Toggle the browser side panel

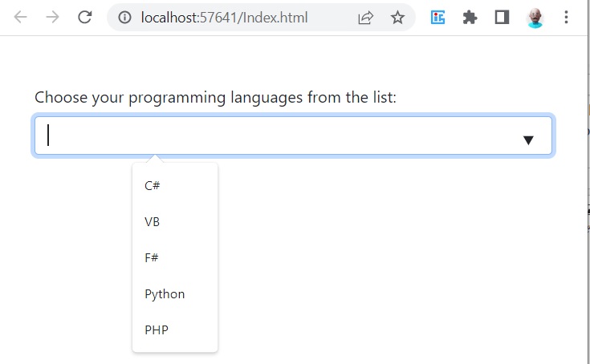502,18
